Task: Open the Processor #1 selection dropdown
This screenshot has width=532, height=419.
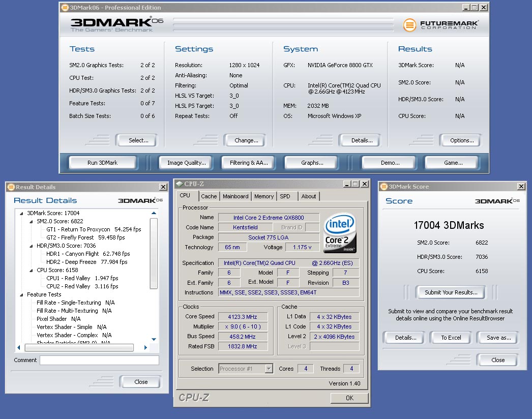Action: (x=269, y=369)
